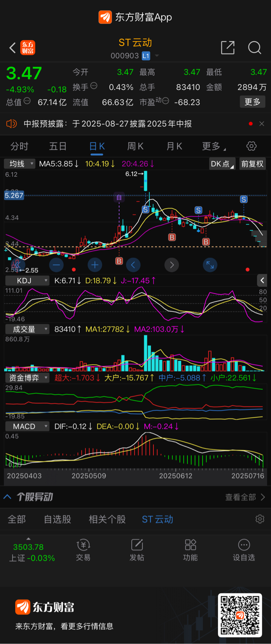Tap the S marker at chart peak
Viewport: 271px width, 644px height.
point(145,209)
